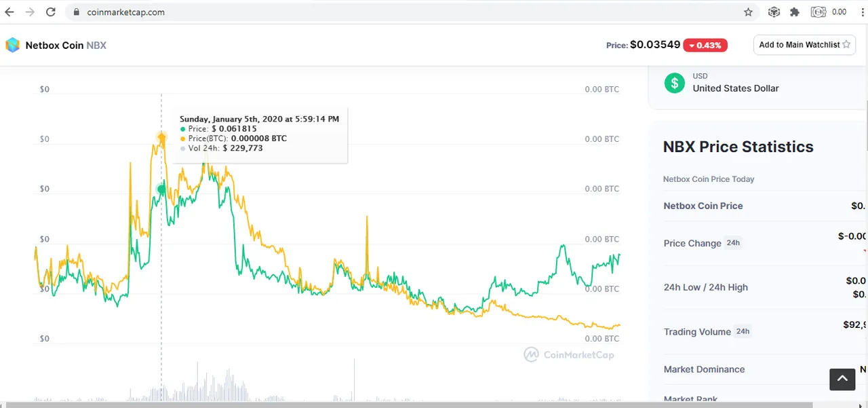Add Netbox Coin to Main Watchlist

804,45
